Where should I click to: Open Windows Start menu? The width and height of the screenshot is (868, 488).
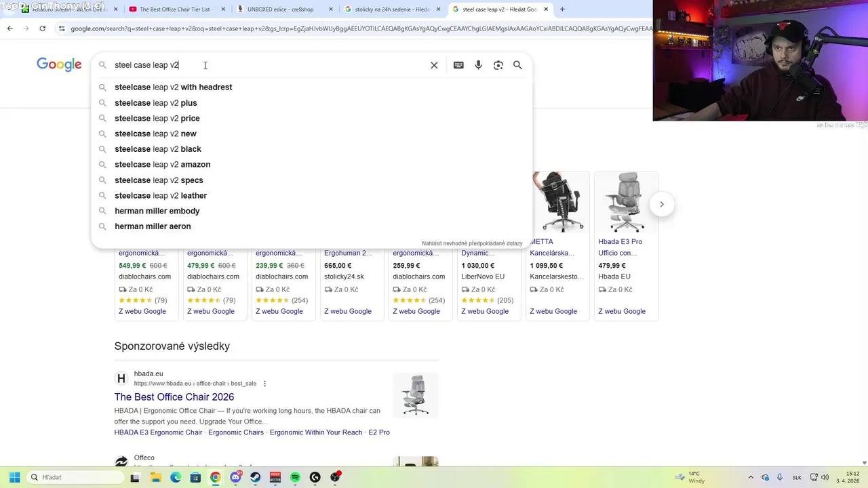point(14,477)
